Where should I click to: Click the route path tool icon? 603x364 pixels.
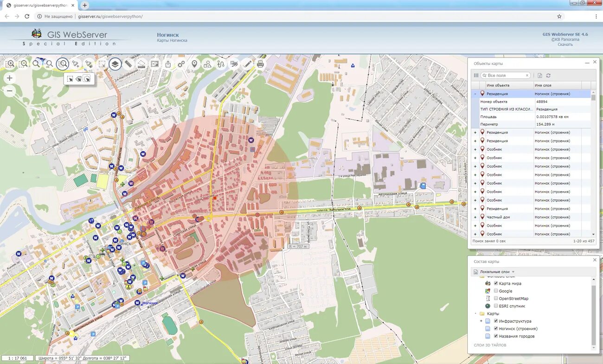[221, 64]
